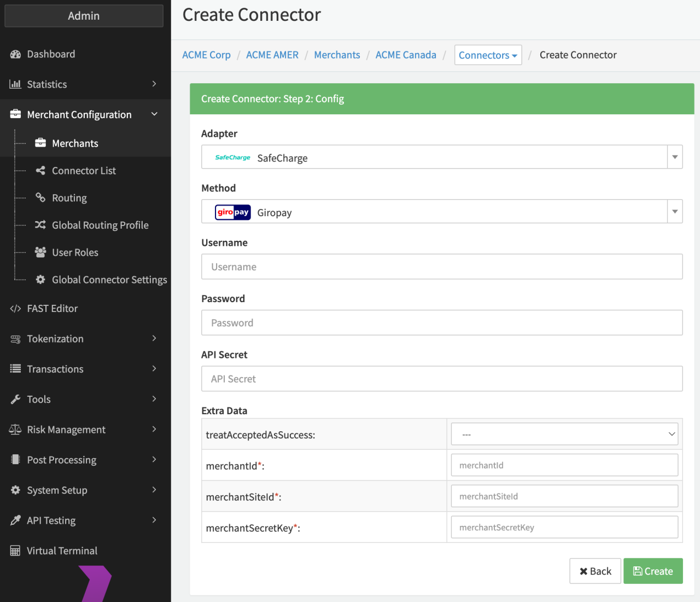Click the FAST Editor code icon

tap(15, 309)
